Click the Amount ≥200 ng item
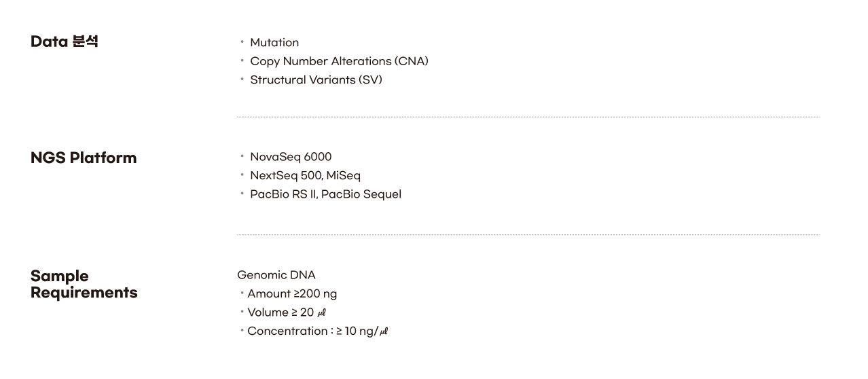The image size is (868, 379). [292, 293]
